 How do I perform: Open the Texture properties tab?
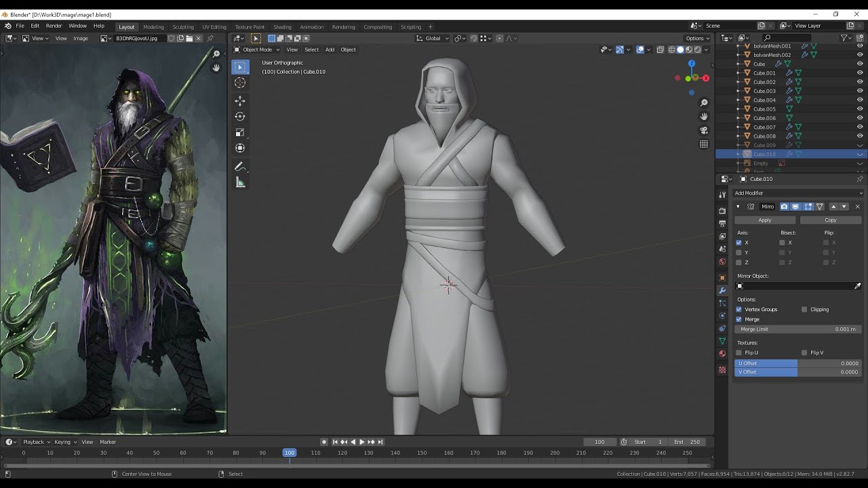(x=722, y=370)
